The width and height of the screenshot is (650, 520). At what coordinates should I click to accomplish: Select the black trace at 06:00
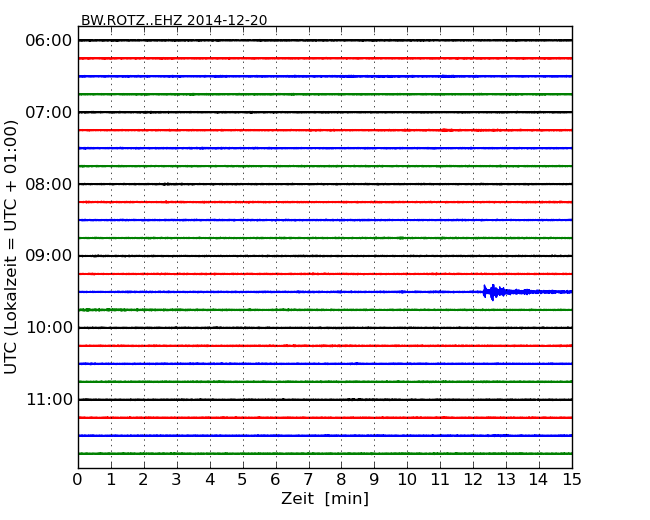[x=325, y=40]
